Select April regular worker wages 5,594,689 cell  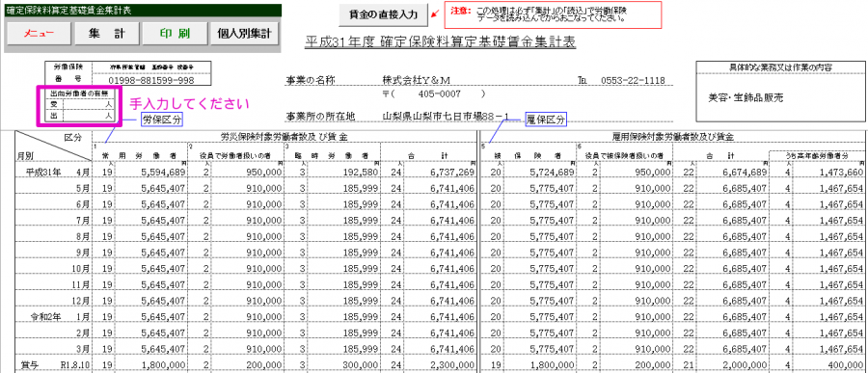tap(151, 173)
